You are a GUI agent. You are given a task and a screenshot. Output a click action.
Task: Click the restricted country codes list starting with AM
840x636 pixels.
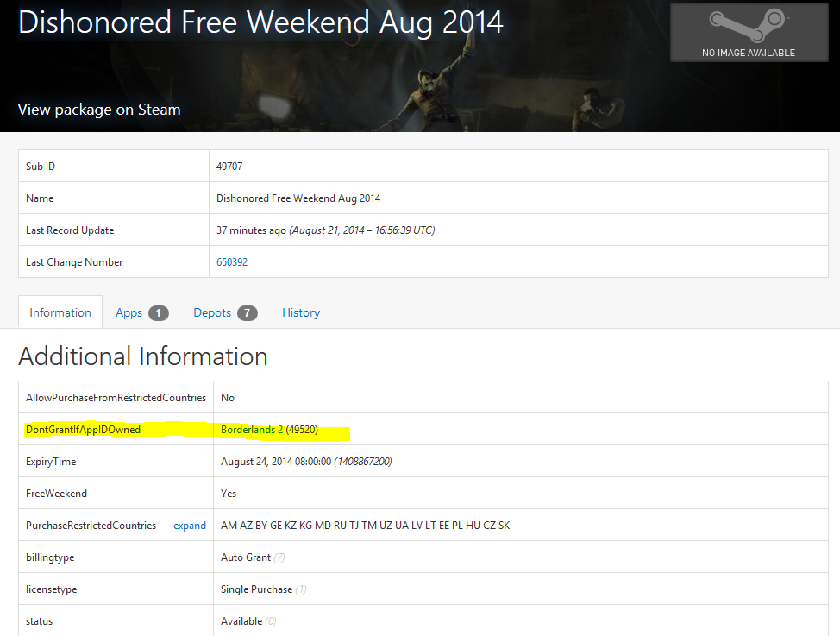[x=366, y=526]
